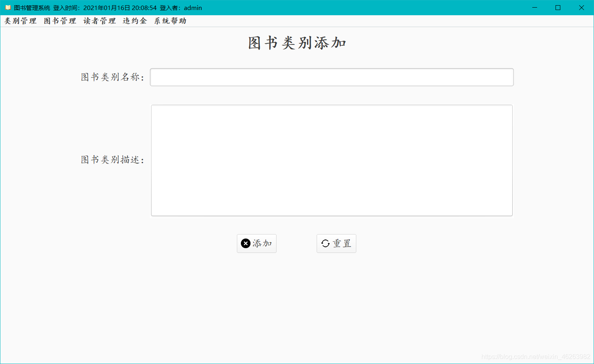
Task: Click the 图书类别名称 label
Action: click(112, 77)
